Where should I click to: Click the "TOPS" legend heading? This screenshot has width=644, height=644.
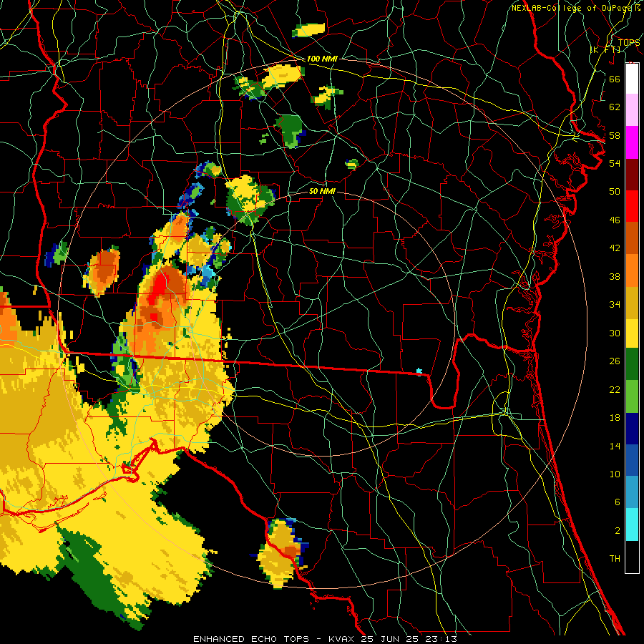[x=629, y=42]
